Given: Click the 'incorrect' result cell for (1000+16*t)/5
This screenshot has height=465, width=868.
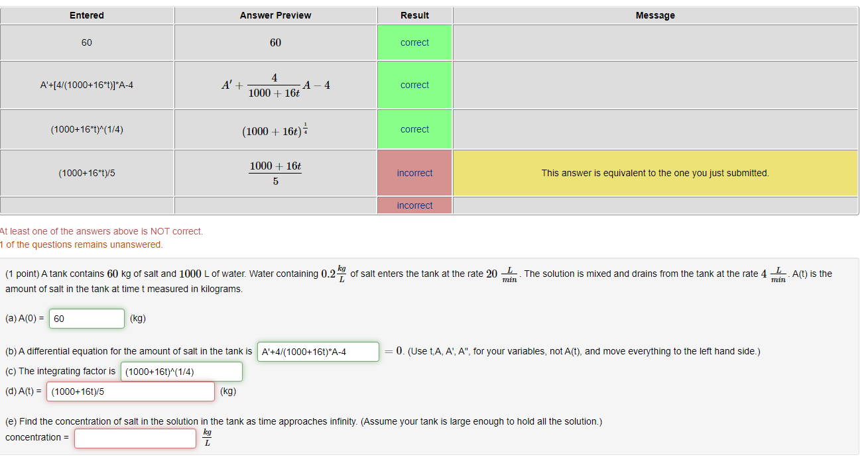Looking at the screenshot, I should click(414, 173).
